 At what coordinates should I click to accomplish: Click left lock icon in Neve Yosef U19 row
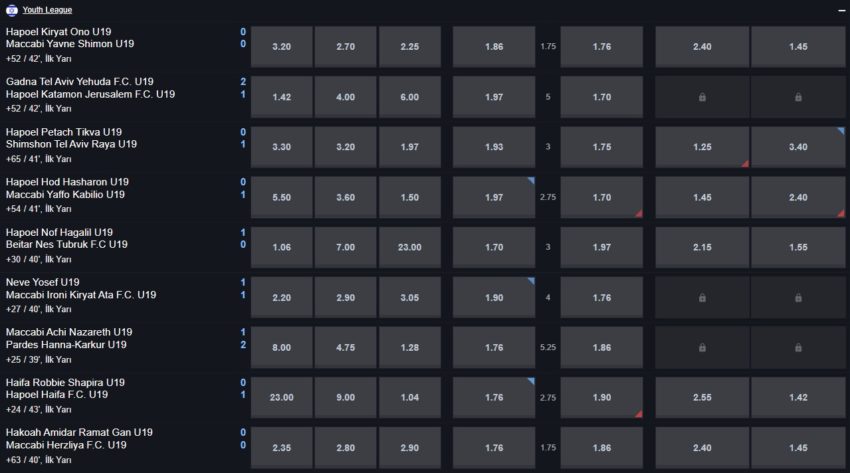coord(702,297)
